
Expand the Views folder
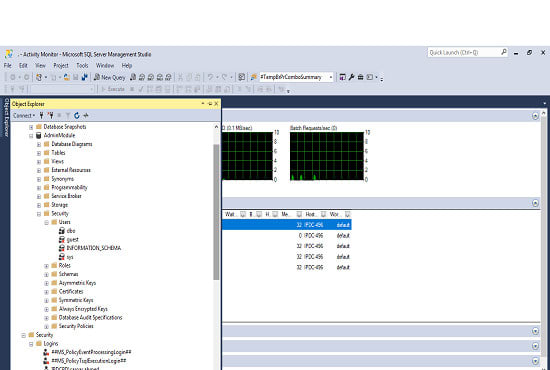tap(39, 162)
